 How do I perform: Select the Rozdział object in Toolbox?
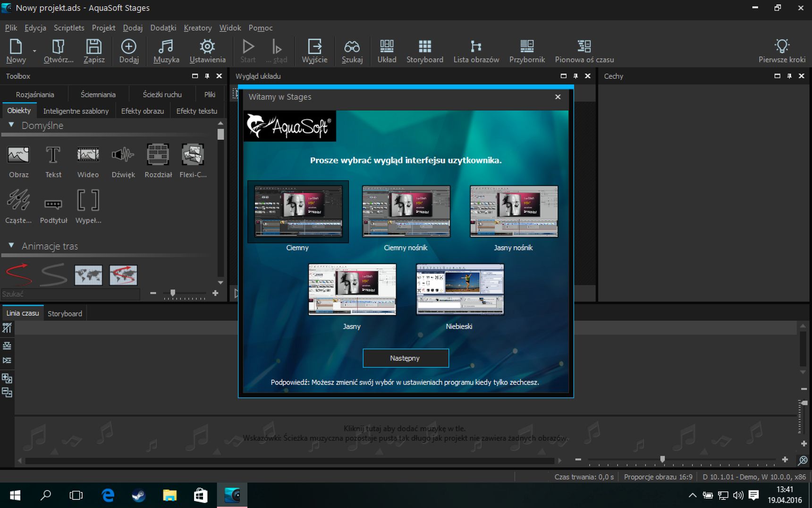pyautogui.click(x=158, y=161)
